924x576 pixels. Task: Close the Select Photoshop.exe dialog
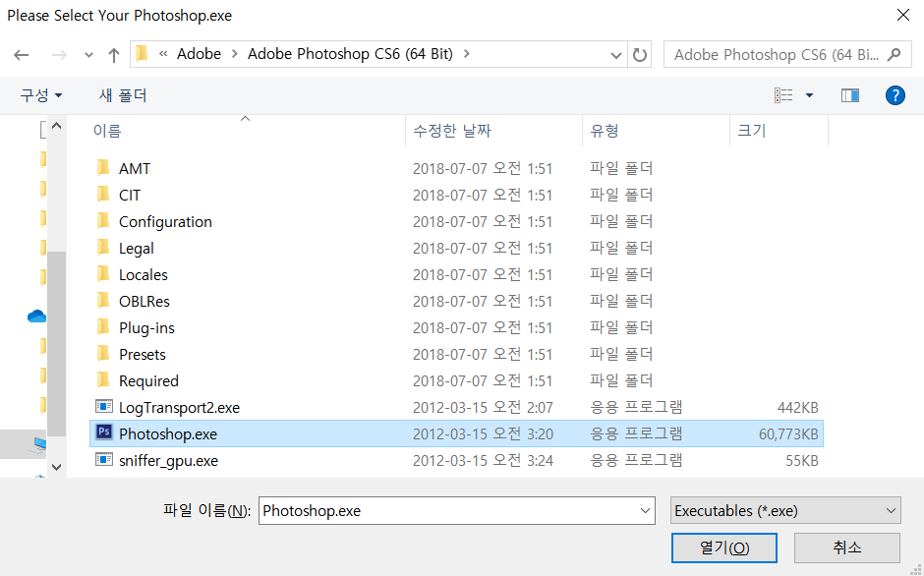click(902, 16)
